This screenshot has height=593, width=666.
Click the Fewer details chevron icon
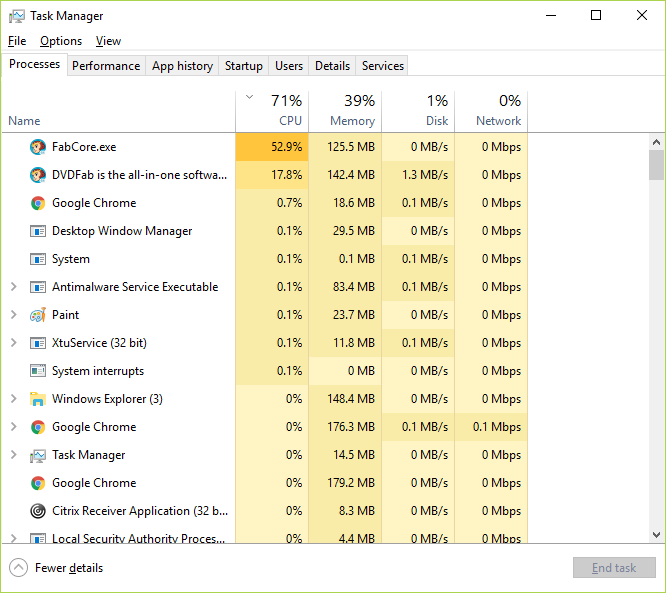[x=18, y=568]
